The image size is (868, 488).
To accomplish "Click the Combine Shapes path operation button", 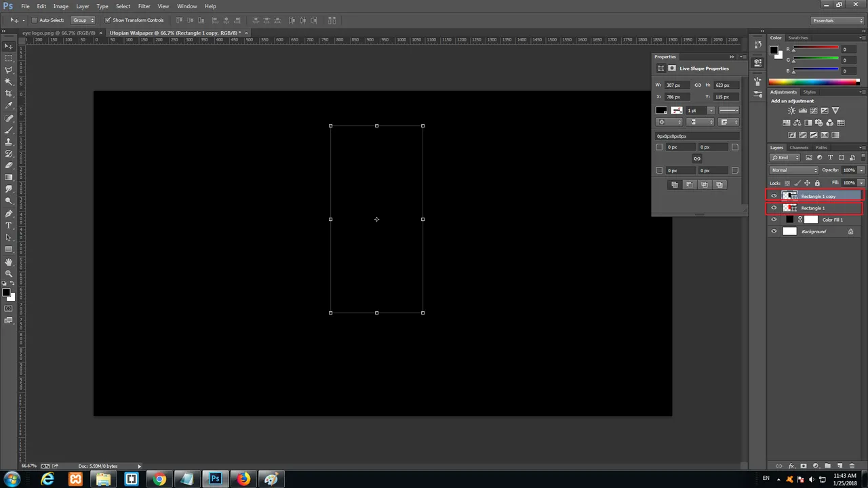I will click(674, 184).
